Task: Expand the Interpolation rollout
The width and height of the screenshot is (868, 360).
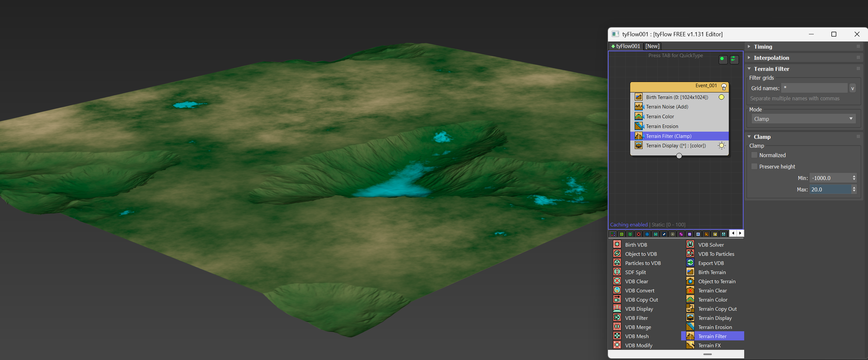Action: click(x=771, y=58)
